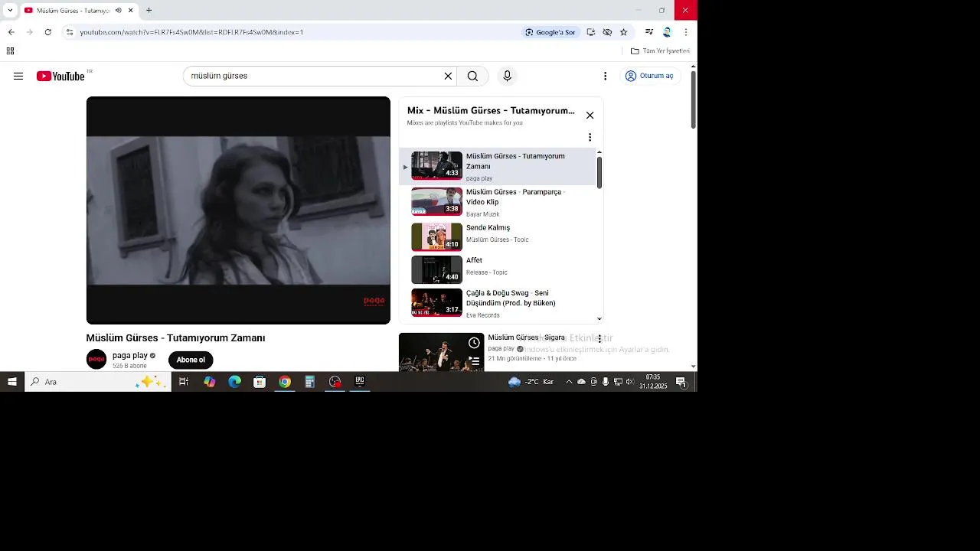This screenshot has height=551, width=980.
Task: Start voice search with microphone icon
Action: [507, 76]
